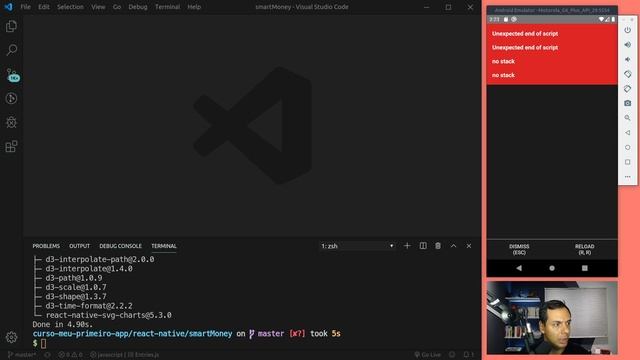This screenshot has height=360, width=640.
Task: Open the Edit menu
Action: click(44, 7)
